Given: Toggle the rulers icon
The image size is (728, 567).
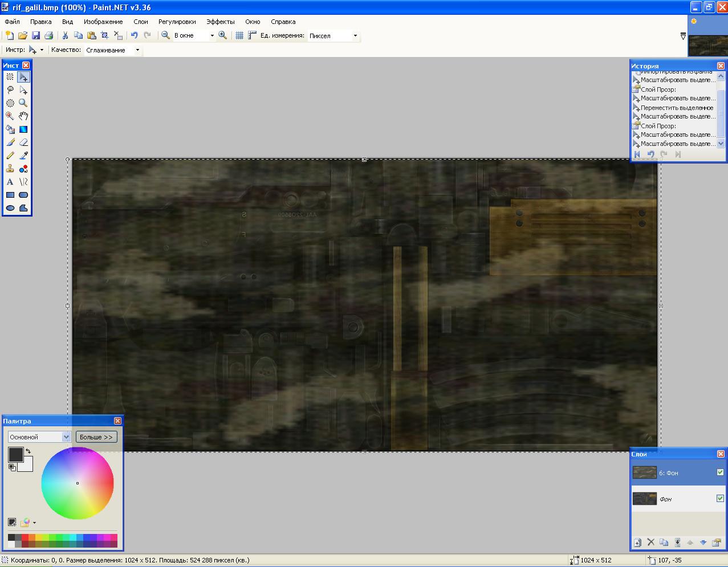Looking at the screenshot, I should coord(253,35).
